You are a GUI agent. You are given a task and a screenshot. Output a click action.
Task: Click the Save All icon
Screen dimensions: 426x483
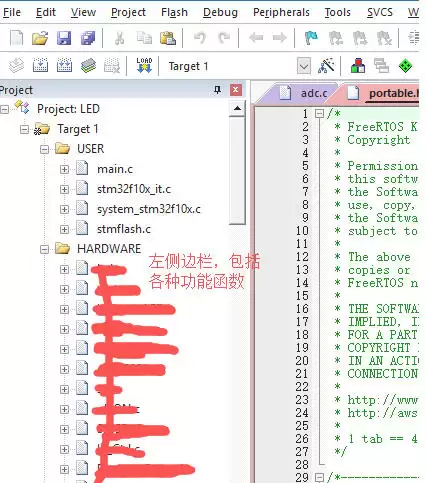[x=88, y=38]
